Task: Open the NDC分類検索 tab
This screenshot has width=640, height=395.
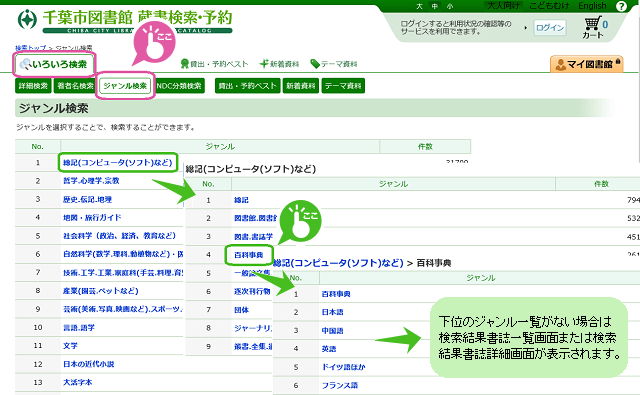Action: 180,86
